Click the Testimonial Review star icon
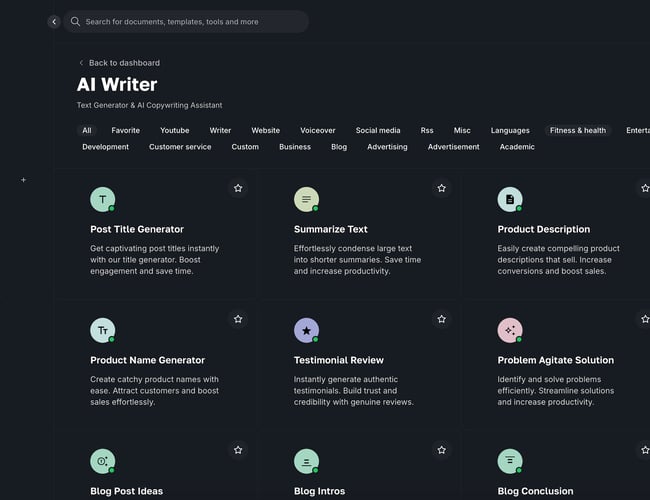650x500 pixels. click(306, 330)
